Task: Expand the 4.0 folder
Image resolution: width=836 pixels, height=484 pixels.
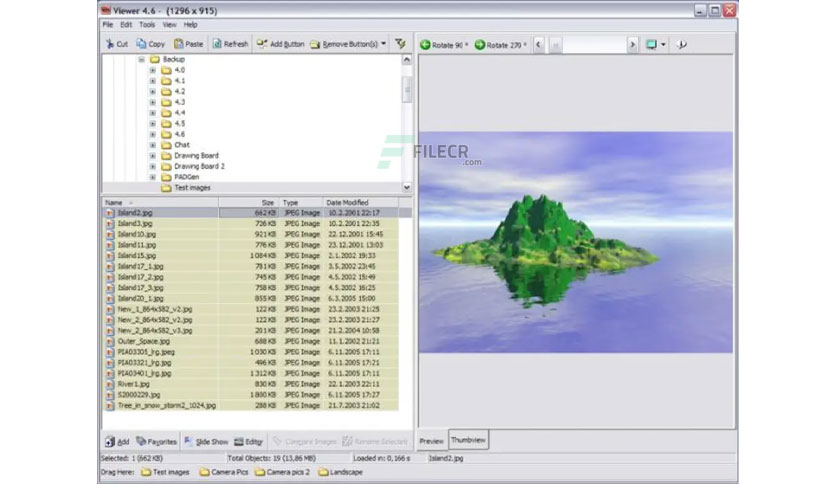Action: click(152, 70)
